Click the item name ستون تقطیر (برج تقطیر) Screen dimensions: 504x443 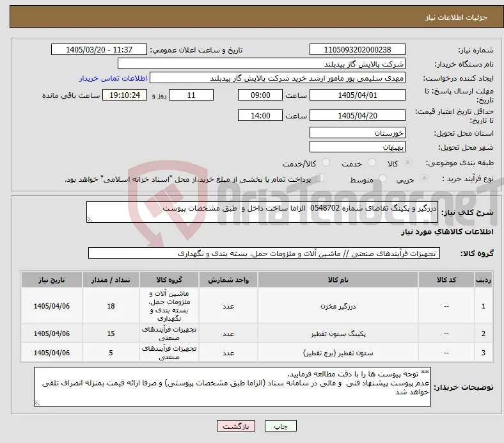pyautogui.click(x=338, y=353)
